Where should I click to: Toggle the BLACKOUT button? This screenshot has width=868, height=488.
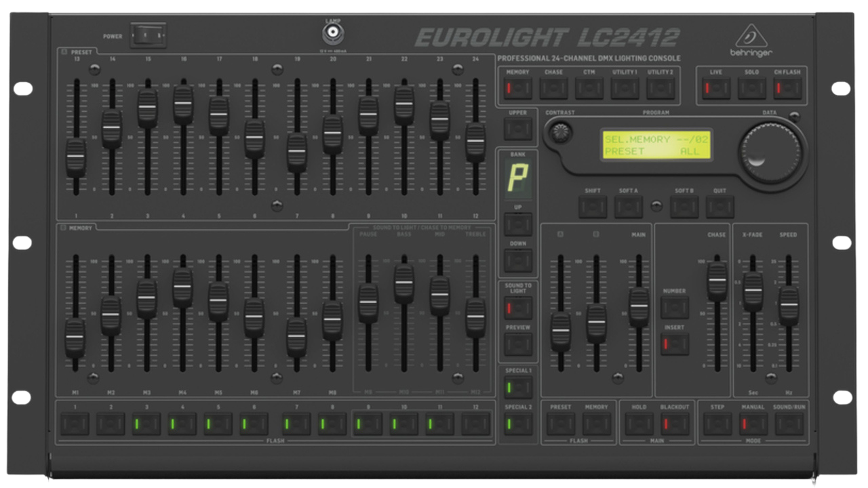click(675, 424)
